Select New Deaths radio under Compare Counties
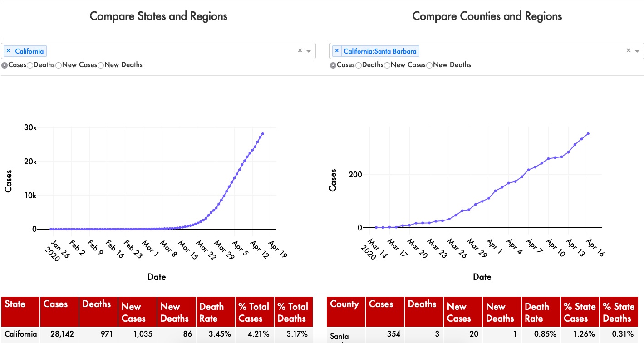This screenshot has height=343, width=644. 429,65
